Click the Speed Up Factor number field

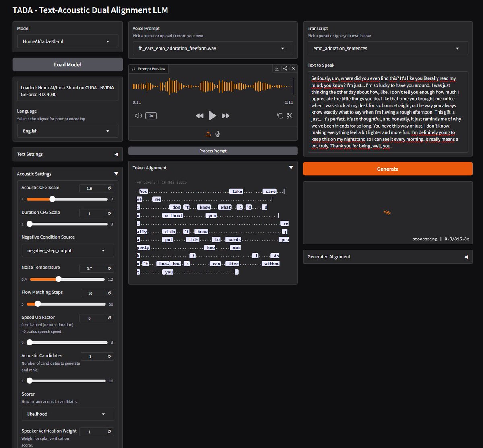pyautogui.click(x=92, y=318)
